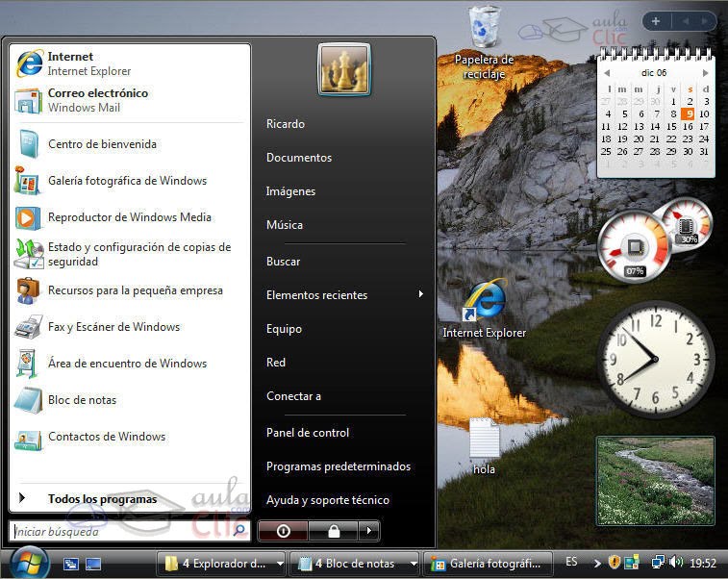Open Imágenes from Start menu

tap(290, 191)
